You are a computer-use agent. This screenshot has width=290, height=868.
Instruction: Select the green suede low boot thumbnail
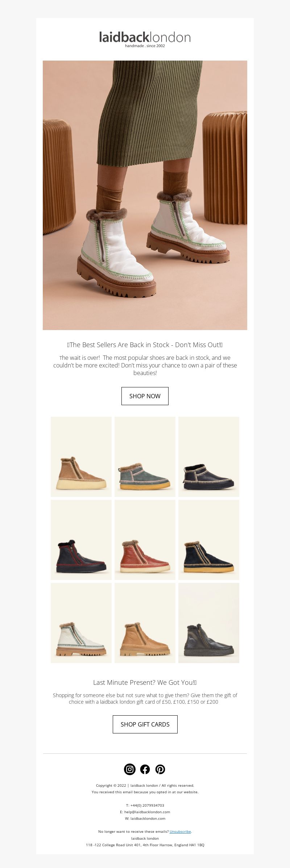145,457
